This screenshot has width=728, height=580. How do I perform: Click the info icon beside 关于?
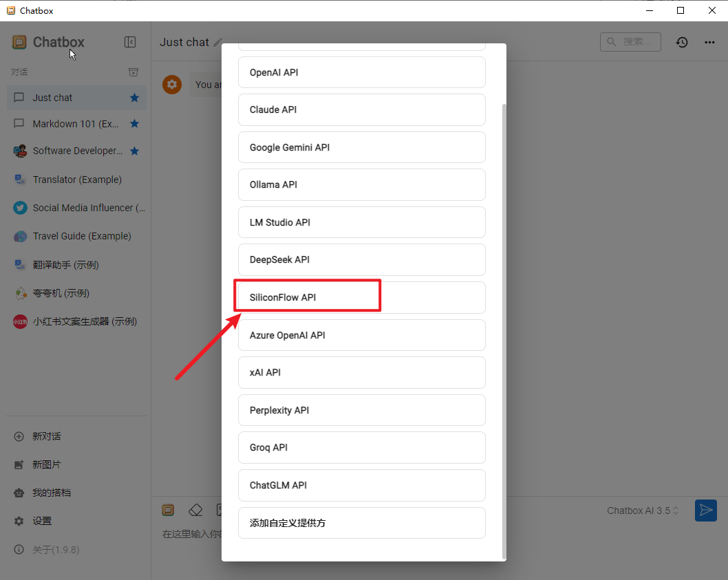coord(19,550)
